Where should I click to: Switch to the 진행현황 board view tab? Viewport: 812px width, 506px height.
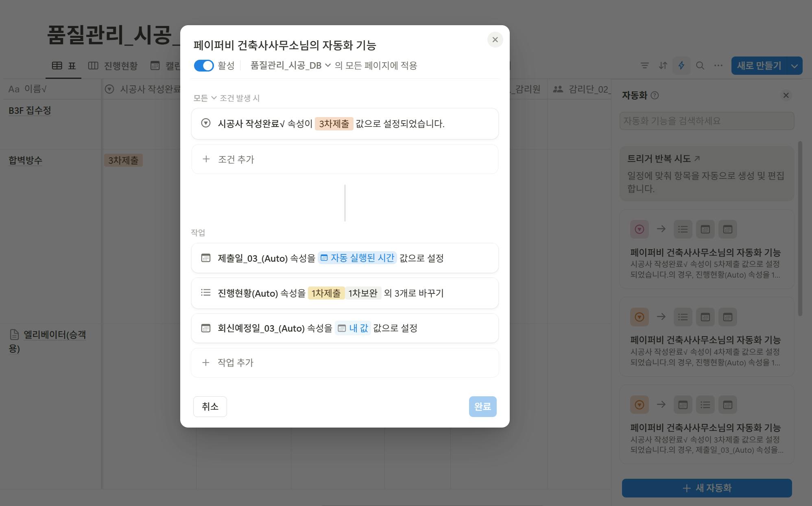(x=113, y=66)
